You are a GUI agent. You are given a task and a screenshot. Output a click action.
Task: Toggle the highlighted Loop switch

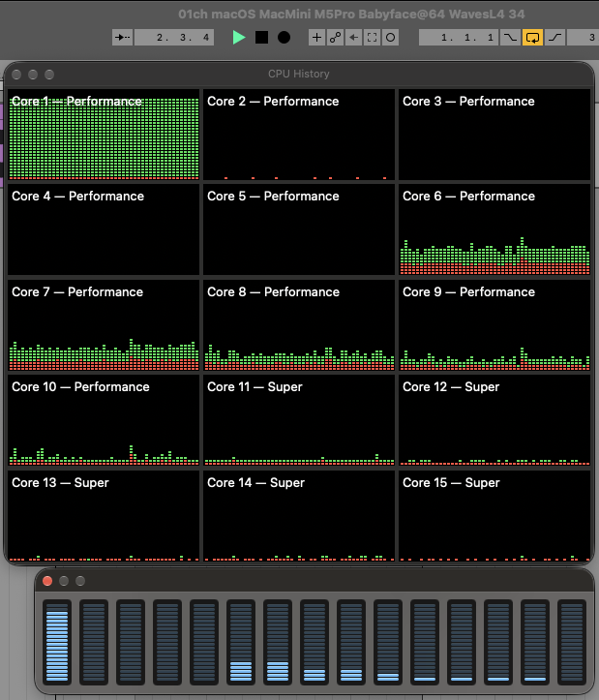[x=532, y=38]
